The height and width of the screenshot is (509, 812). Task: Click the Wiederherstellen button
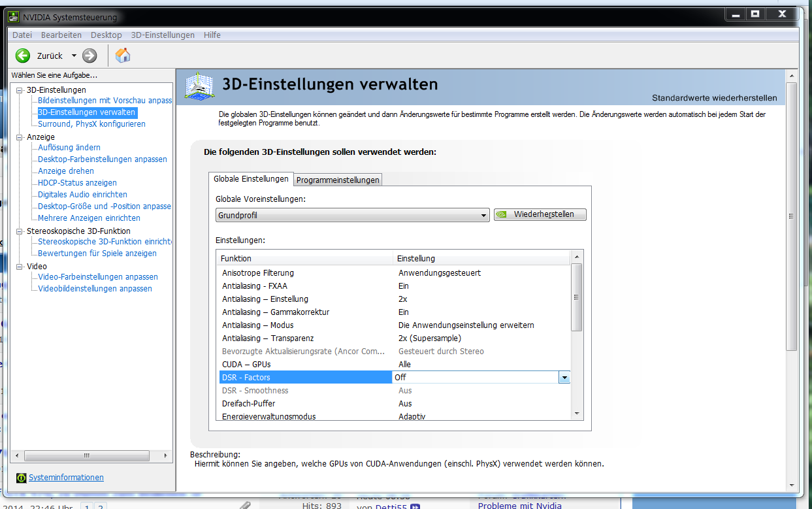pos(540,214)
